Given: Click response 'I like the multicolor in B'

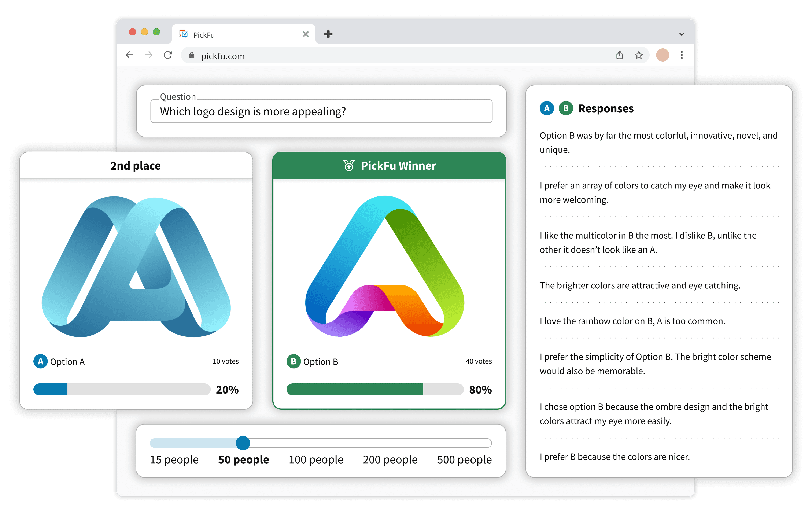Looking at the screenshot, I should (648, 242).
